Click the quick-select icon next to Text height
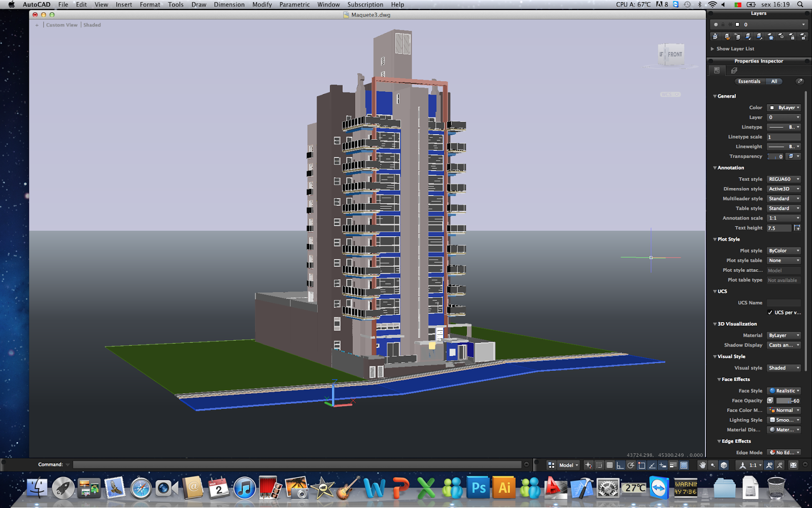The height and width of the screenshot is (508, 812). coord(797,228)
